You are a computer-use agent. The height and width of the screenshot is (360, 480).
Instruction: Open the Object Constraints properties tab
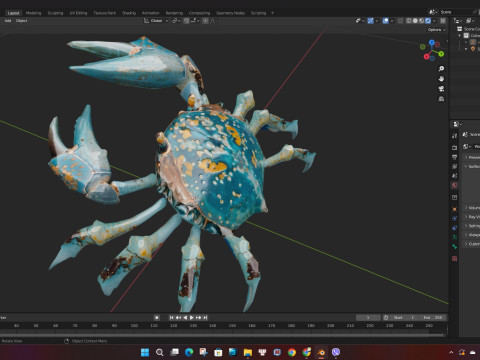coord(454,228)
